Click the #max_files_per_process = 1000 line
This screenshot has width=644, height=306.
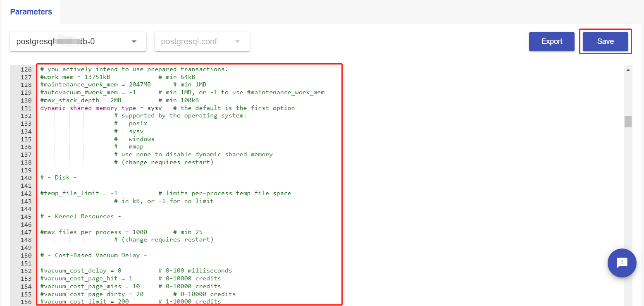pos(93,232)
